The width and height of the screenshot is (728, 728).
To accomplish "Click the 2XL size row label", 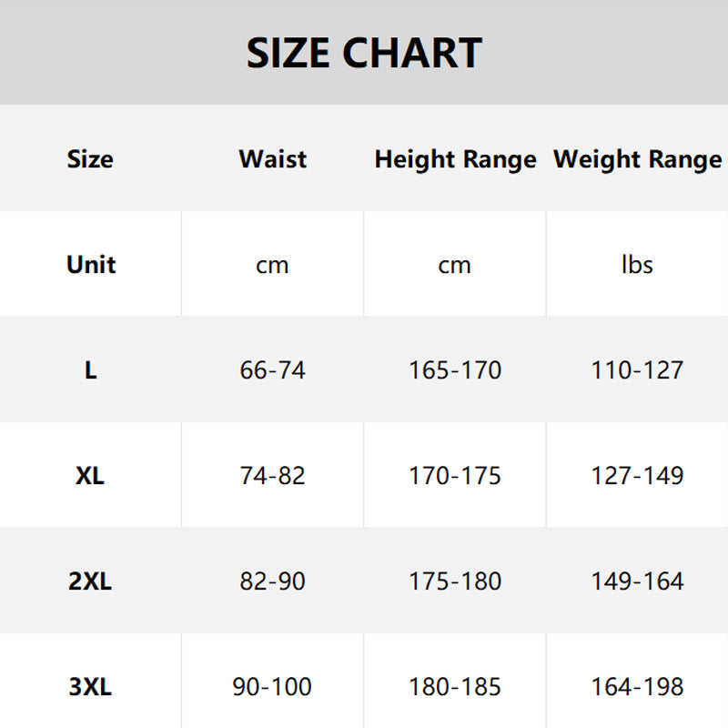I will (x=90, y=581).
